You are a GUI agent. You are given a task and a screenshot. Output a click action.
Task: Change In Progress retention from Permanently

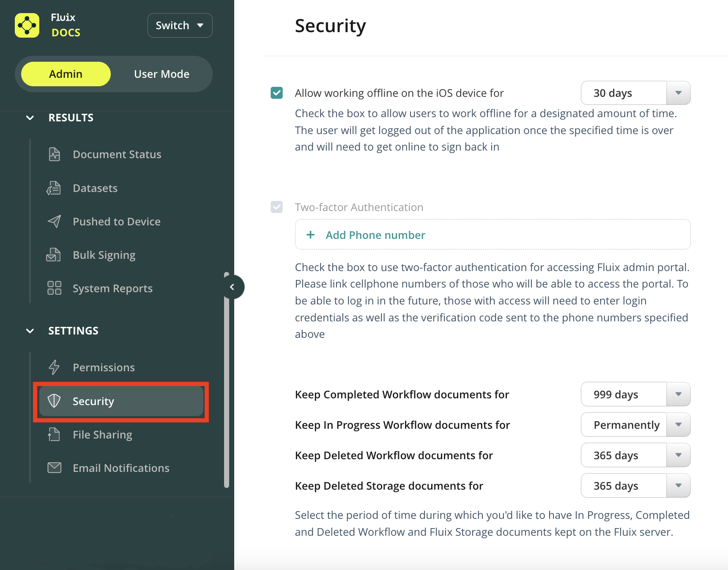pos(635,425)
